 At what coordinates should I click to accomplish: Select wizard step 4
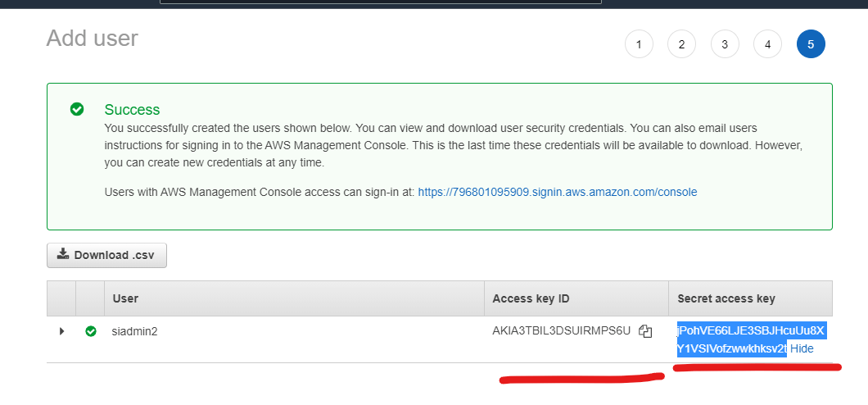tap(767, 44)
